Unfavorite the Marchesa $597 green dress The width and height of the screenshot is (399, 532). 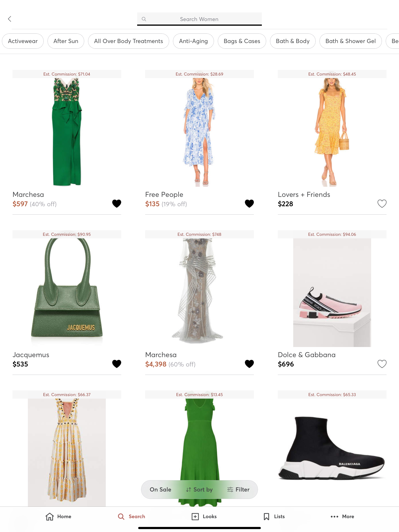(x=117, y=204)
